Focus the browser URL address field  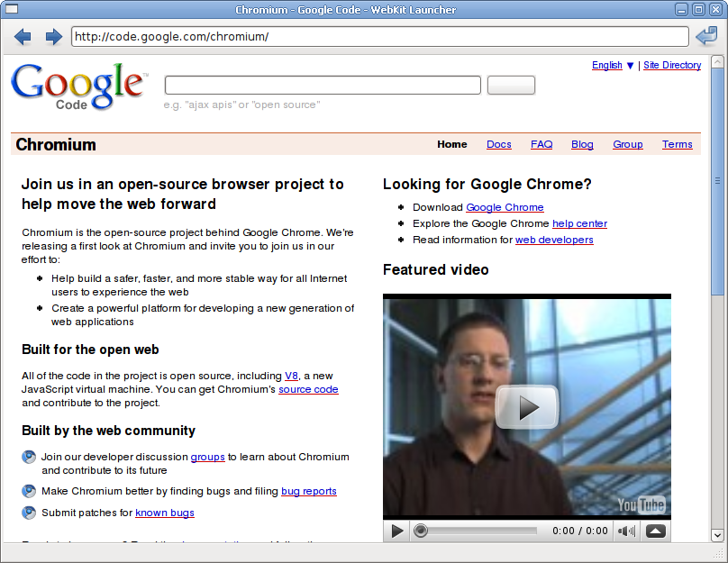click(x=380, y=36)
